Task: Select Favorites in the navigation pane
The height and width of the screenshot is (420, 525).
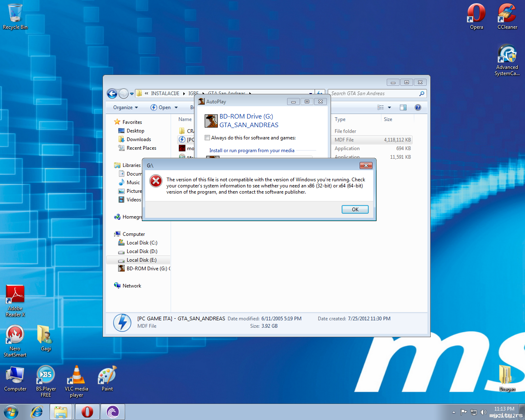Action: click(x=132, y=122)
